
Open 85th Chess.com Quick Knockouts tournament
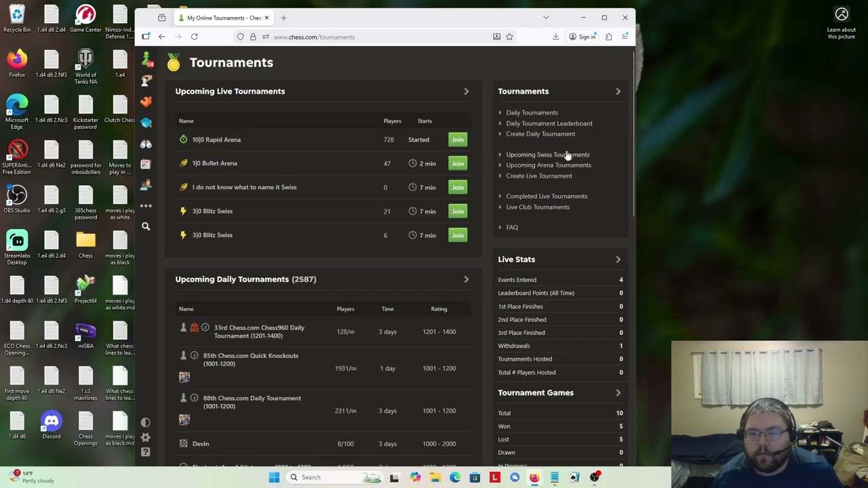click(x=251, y=359)
